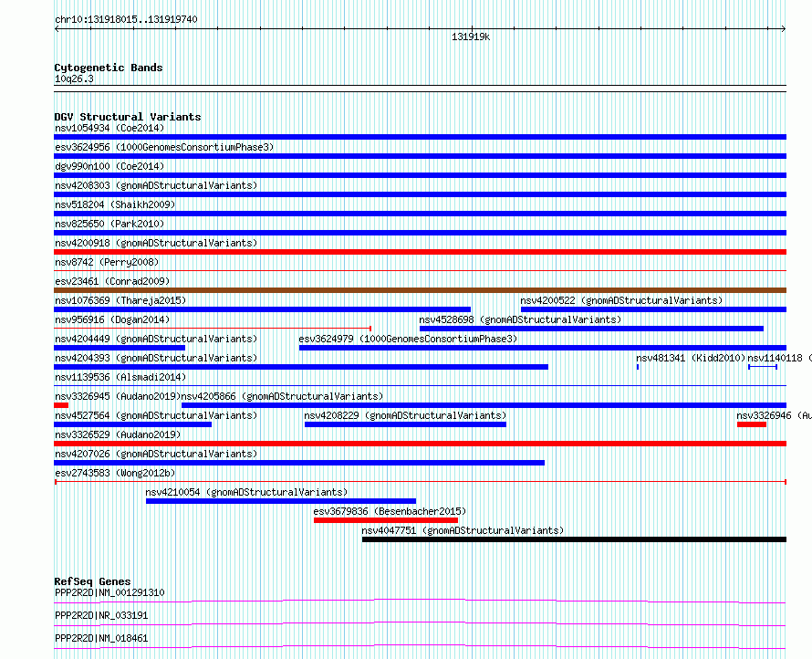
Task: Open esv3624979 1000GenomesConsortiumPhase3 label
Action: click(x=408, y=339)
